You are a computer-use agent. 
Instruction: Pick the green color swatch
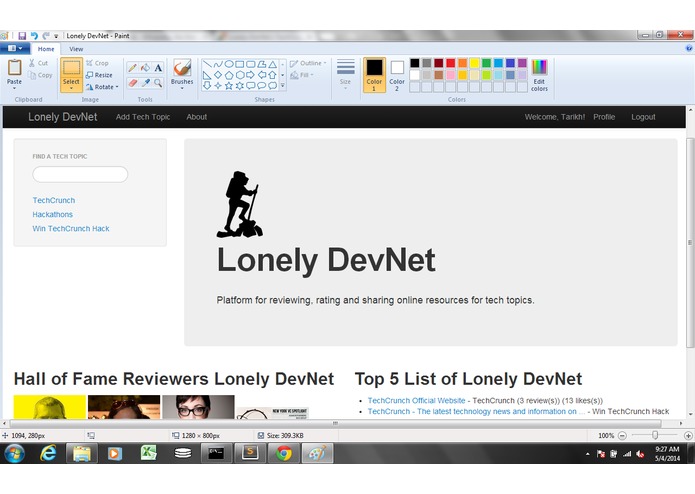pos(486,63)
